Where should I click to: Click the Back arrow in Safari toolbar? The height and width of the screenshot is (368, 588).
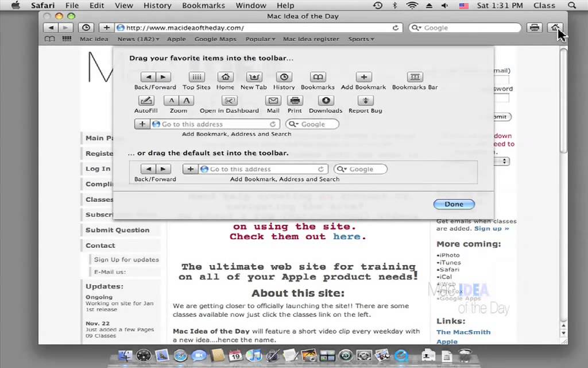coord(51,28)
